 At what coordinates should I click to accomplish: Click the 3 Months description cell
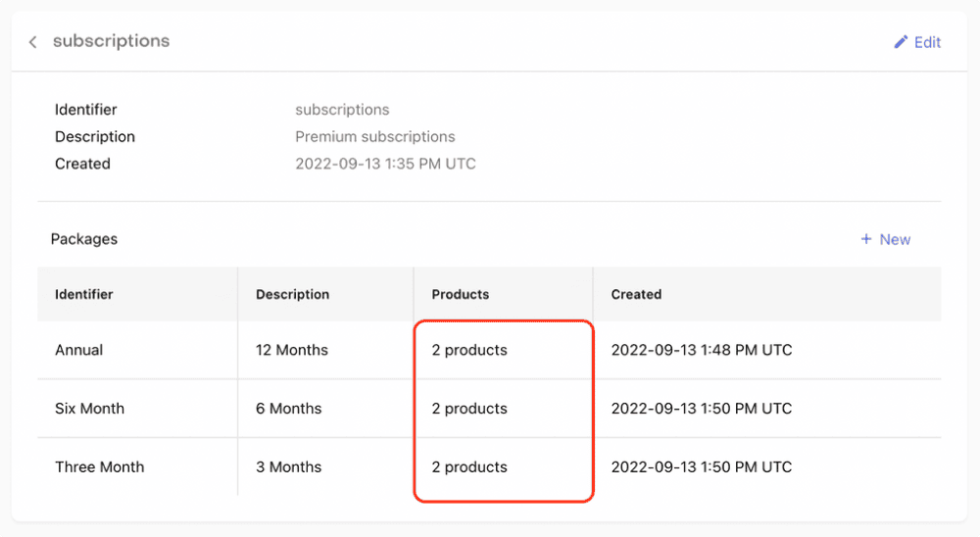pyautogui.click(x=289, y=467)
